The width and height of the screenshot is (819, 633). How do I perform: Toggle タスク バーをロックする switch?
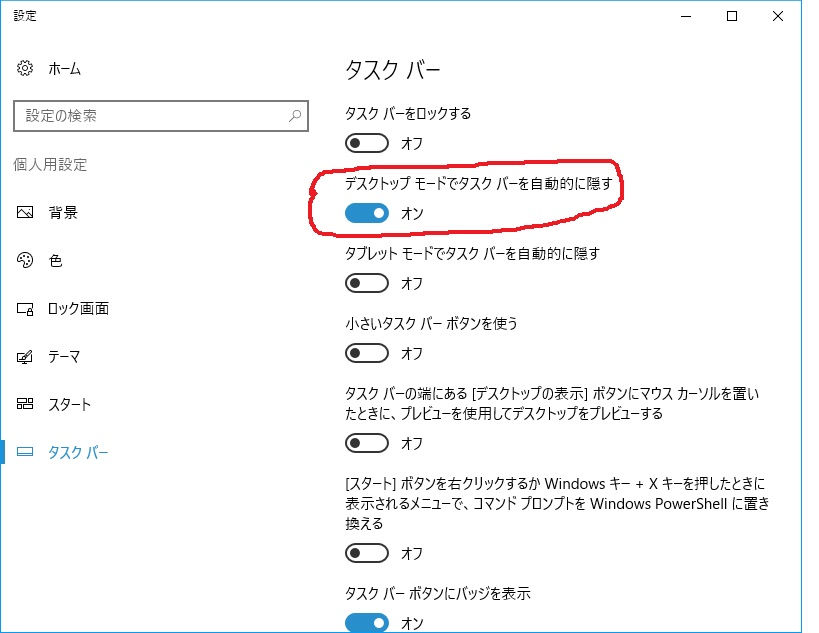pos(367,143)
